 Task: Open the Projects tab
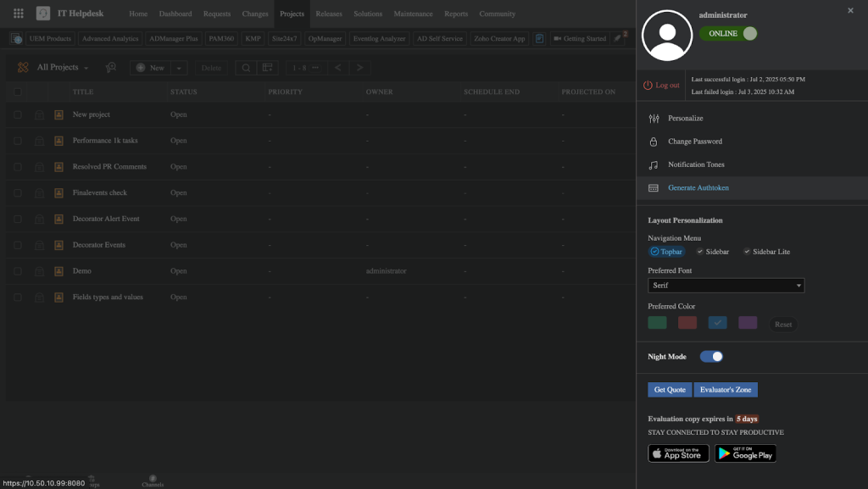292,14
